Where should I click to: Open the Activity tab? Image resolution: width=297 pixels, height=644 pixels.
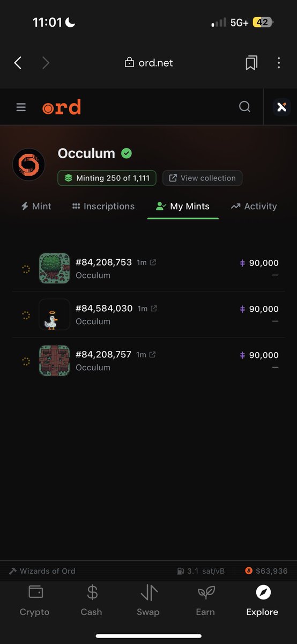(254, 206)
